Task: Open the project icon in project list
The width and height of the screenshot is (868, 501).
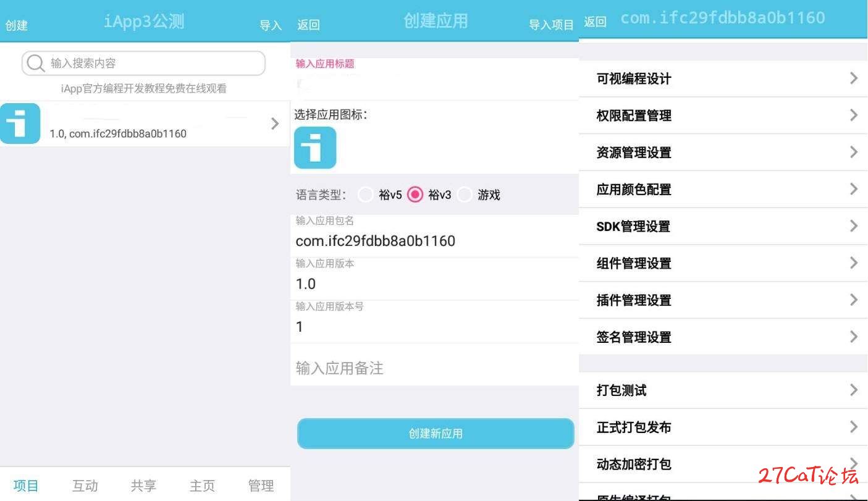Action: (x=20, y=124)
